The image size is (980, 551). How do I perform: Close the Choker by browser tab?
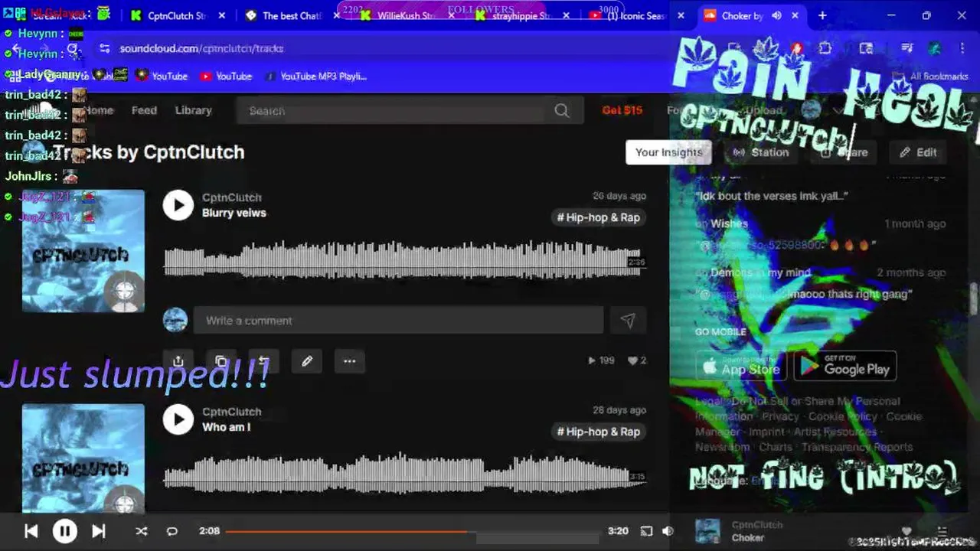(x=795, y=15)
